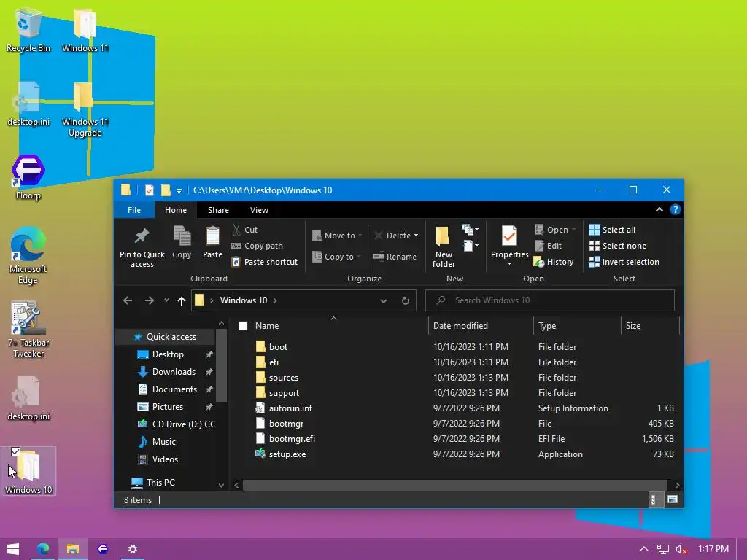Open the Windows Start button

[x=13, y=549]
